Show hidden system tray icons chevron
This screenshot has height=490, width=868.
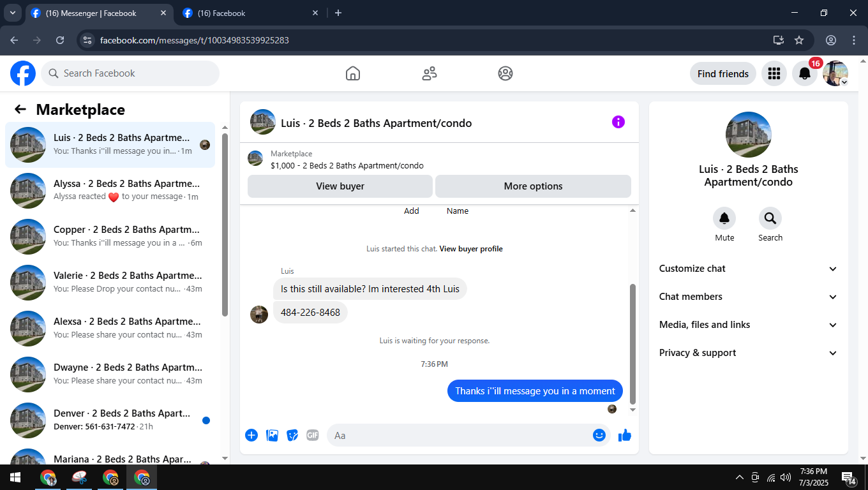[x=740, y=477]
